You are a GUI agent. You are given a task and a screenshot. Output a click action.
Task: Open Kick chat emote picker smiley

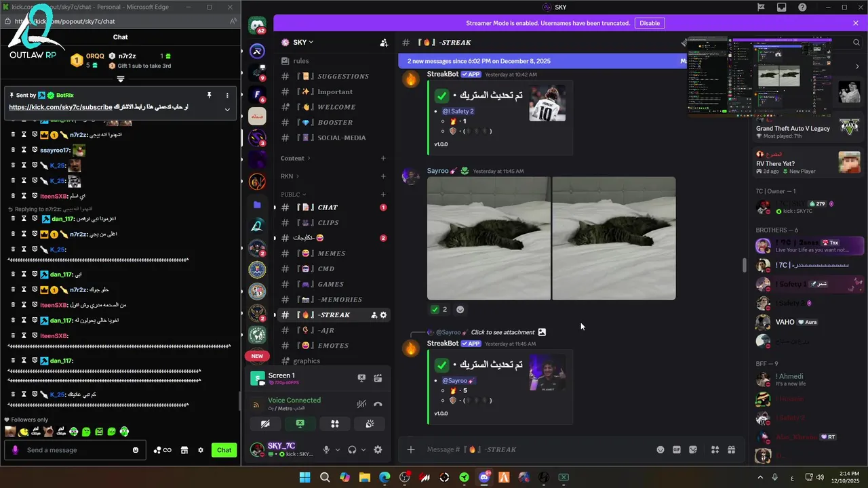136,450
